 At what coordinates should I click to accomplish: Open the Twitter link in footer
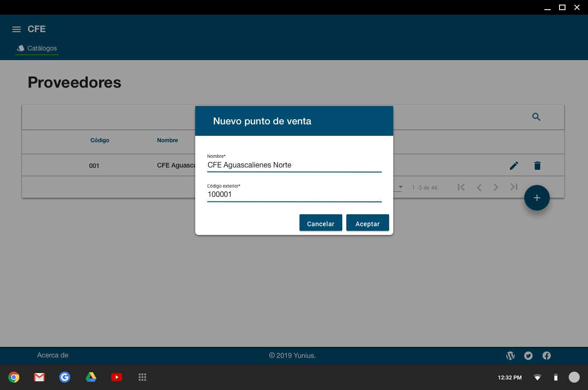528,356
